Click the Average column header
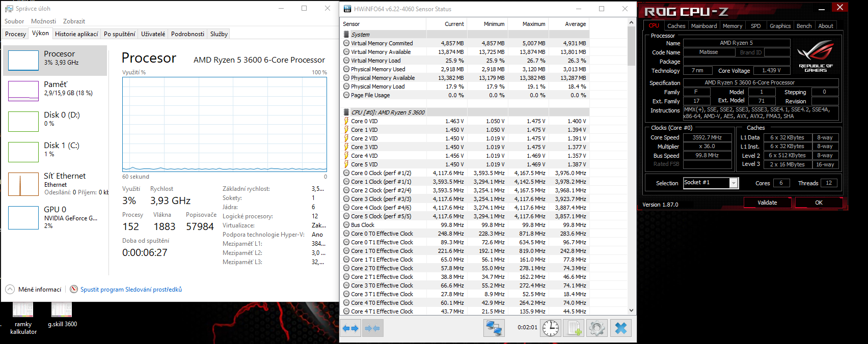This screenshot has height=344, width=868. [x=568, y=24]
